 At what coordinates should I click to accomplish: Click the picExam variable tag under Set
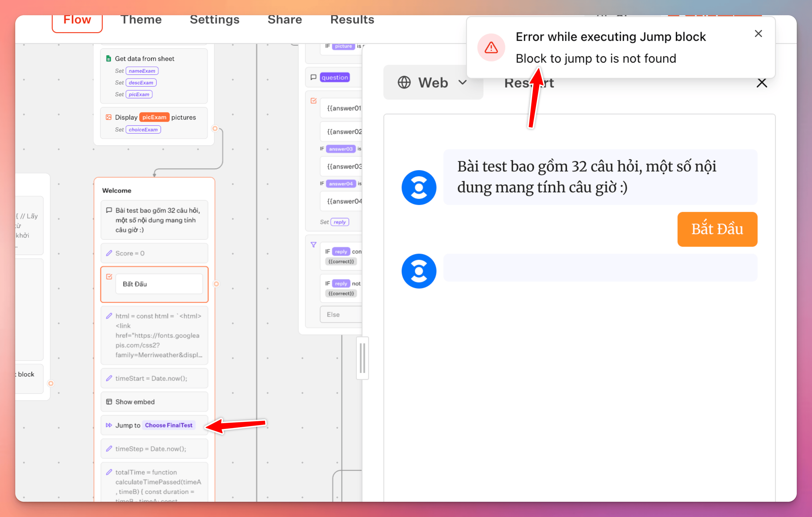click(139, 94)
